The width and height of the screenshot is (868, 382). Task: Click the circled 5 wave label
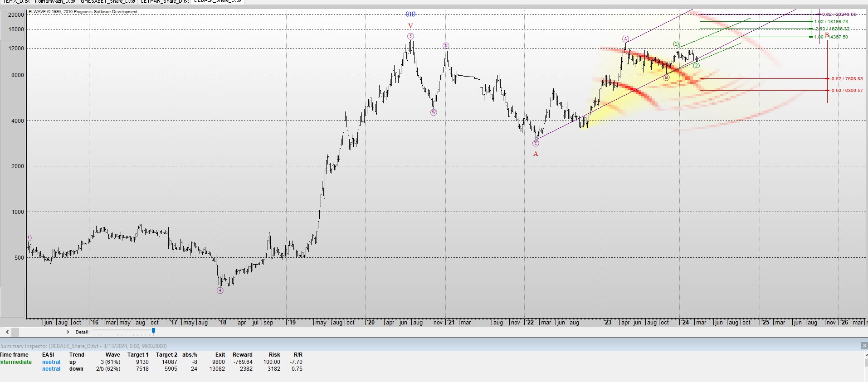point(410,36)
